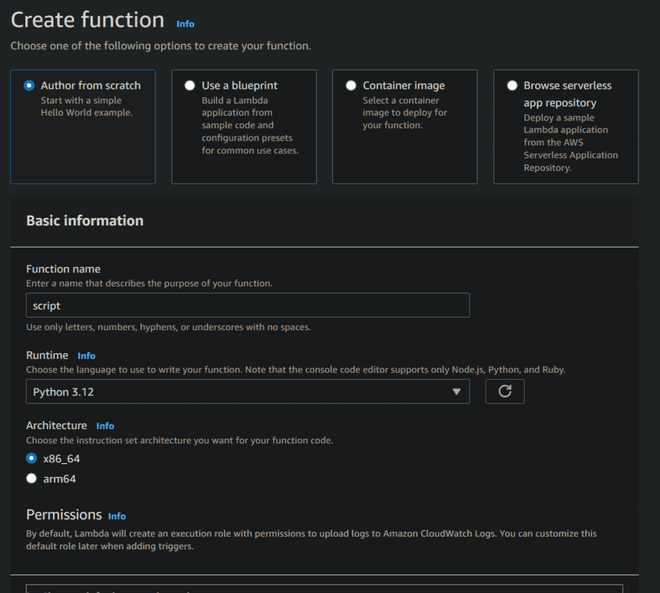Open the Runtime dropdown arrow
660x593 pixels.
(457, 392)
